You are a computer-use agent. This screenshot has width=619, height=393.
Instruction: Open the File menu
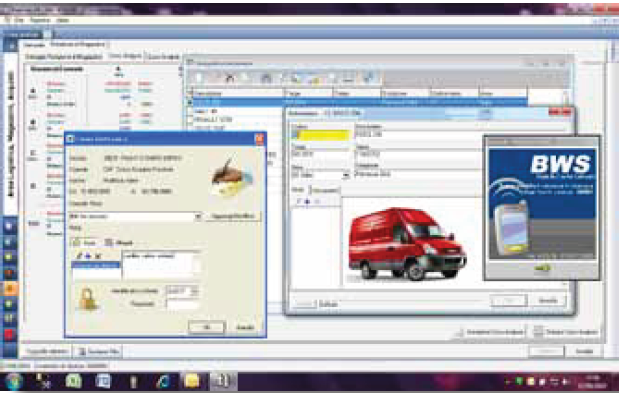click(19, 20)
